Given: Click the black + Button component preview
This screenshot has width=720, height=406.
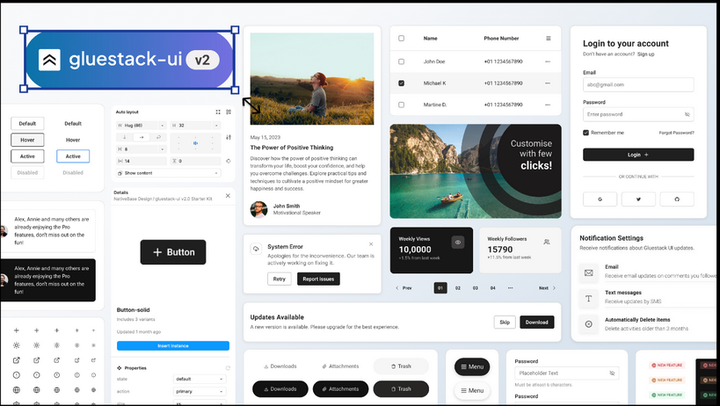Looking at the screenshot, I should pyautogui.click(x=173, y=252).
